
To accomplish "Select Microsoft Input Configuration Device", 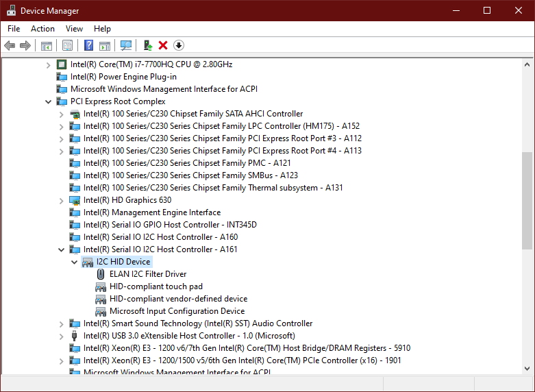I will tap(177, 311).
